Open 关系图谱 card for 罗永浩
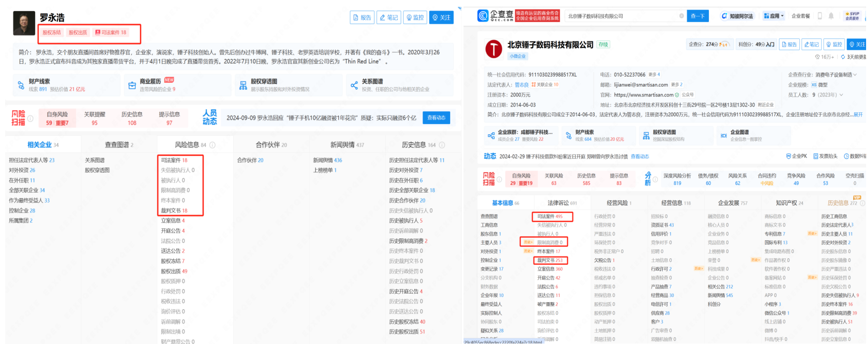868x344 pixels. [399, 85]
